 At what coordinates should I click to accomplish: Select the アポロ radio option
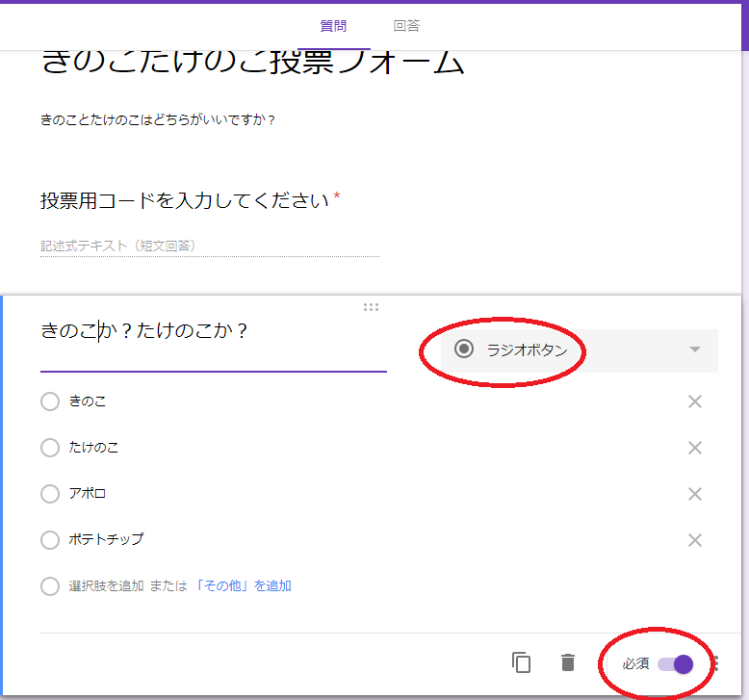(x=50, y=494)
